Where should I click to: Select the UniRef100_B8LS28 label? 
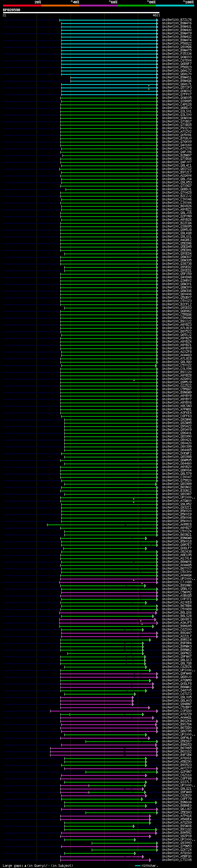tap(176, 616)
